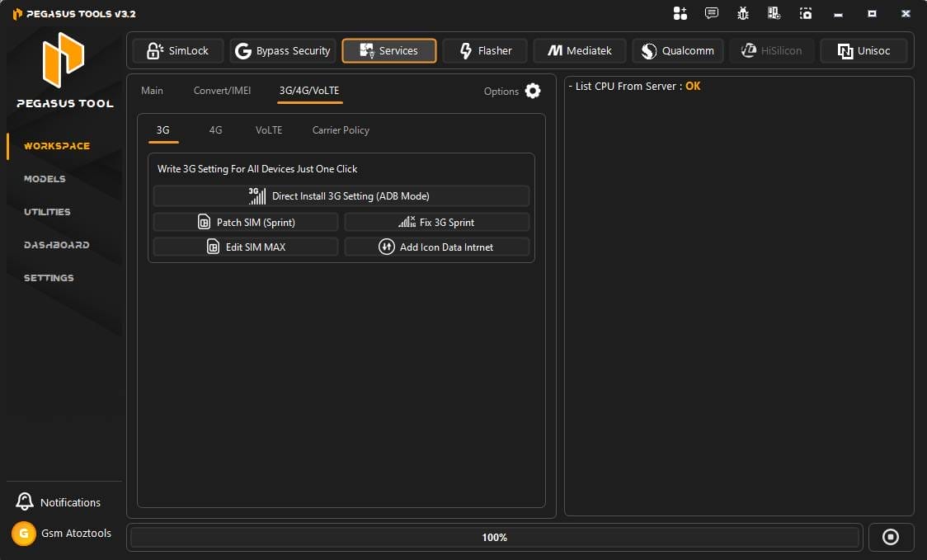
Task: Open the Mediatek module
Action: click(x=580, y=50)
